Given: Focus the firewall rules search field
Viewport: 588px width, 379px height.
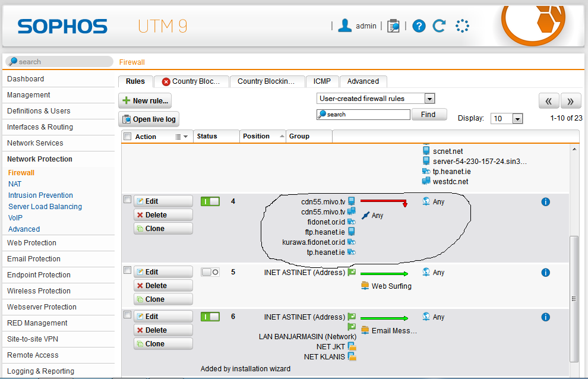Looking at the screenshot, I should pos(363,115).
